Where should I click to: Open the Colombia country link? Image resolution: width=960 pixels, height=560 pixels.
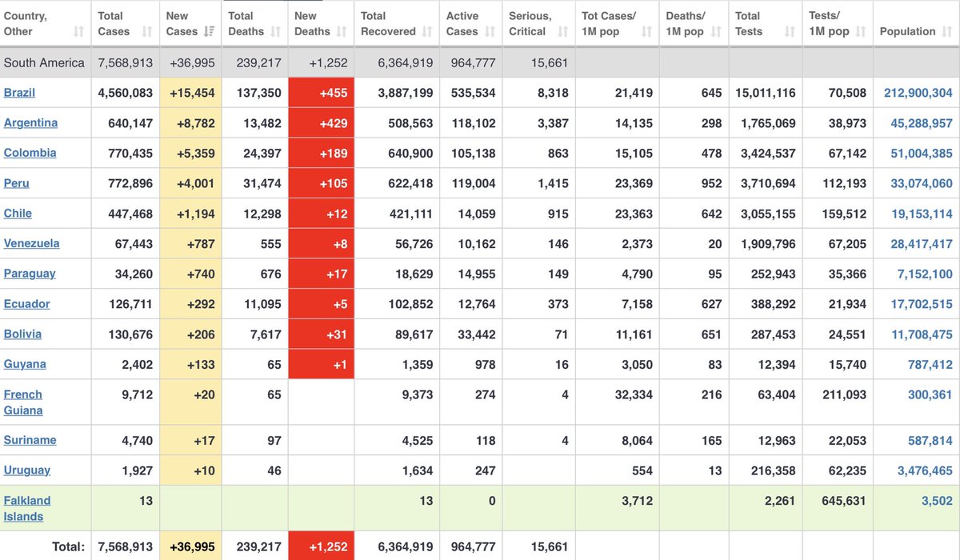[30, 153]
